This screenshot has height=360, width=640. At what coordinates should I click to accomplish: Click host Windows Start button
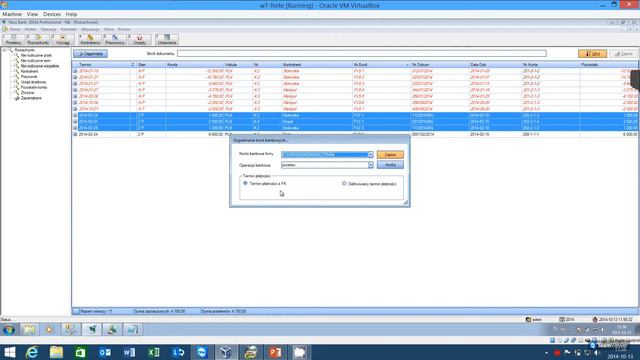pos(9,352)
